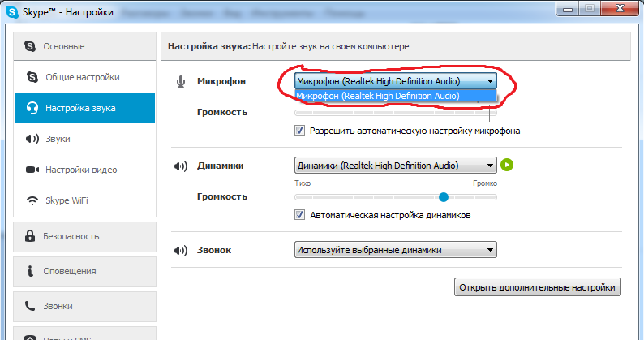Toggle Разрешить автоматическую настройку микрофона checkbox
This screenshot has width=644, height=340.
click(x=300, y=131)
